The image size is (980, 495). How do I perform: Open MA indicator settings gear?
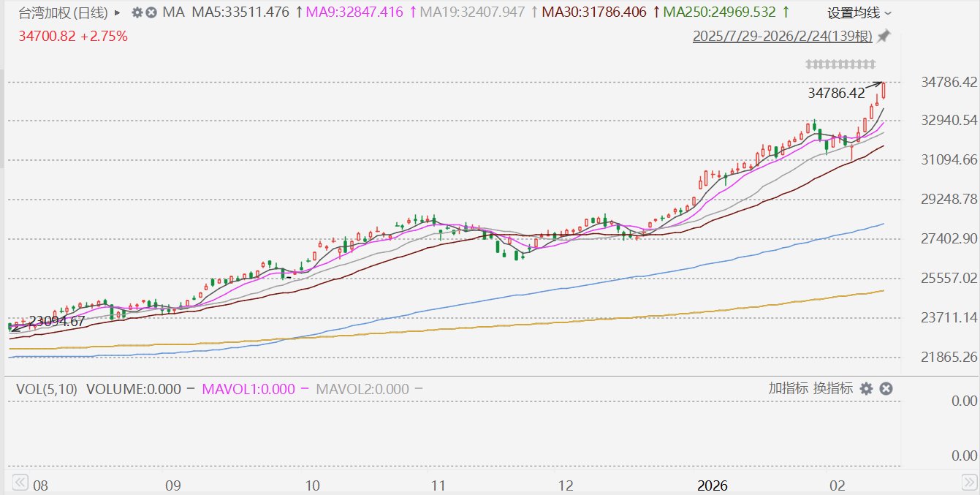point(137,12)
